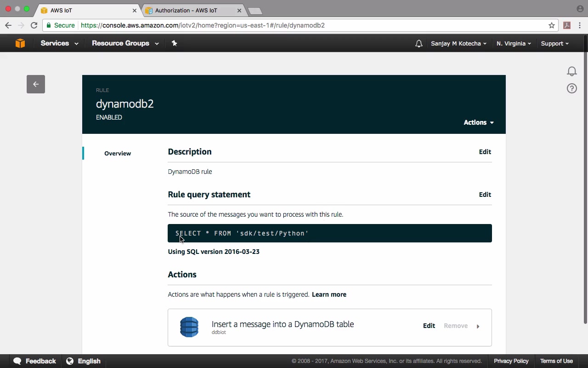The image size is (588, 368).
Task: Bookmark page with the star icon
Action: tap(552, 25)
